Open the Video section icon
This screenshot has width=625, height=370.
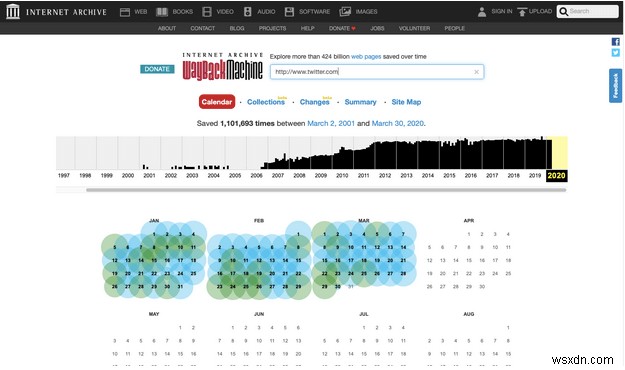click(207, 12)
